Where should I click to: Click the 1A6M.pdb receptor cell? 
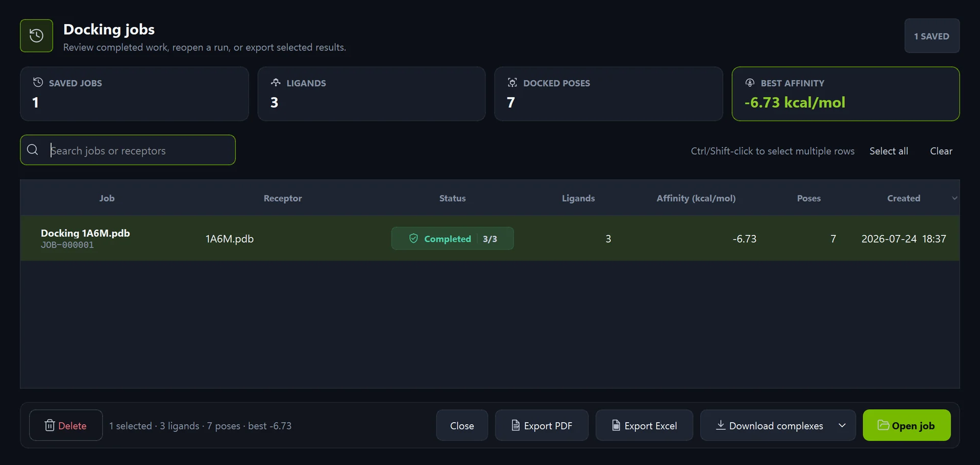click(230, 239)
